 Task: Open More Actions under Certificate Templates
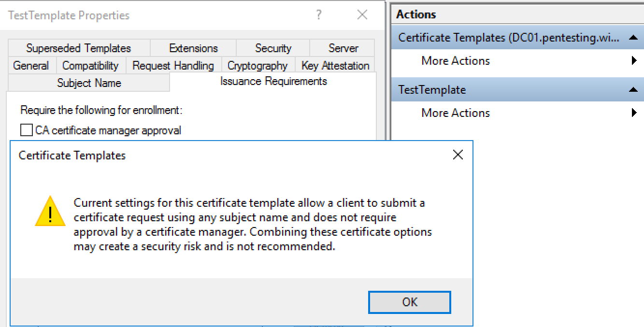tap(456, 61)
